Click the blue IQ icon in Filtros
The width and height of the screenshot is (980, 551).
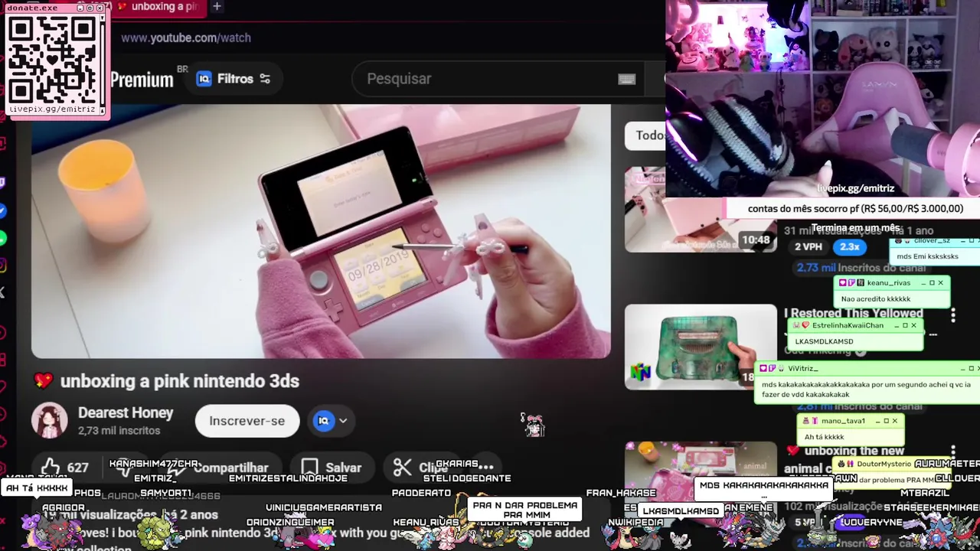[204, 79]
